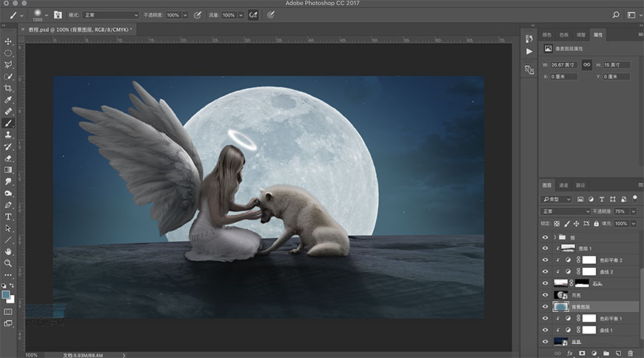
Task: Select the Brush tool in left toolbar
Action: click(8, 124)
